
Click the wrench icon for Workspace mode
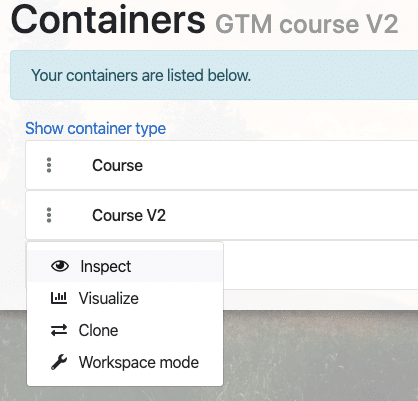tap(59, 362)
